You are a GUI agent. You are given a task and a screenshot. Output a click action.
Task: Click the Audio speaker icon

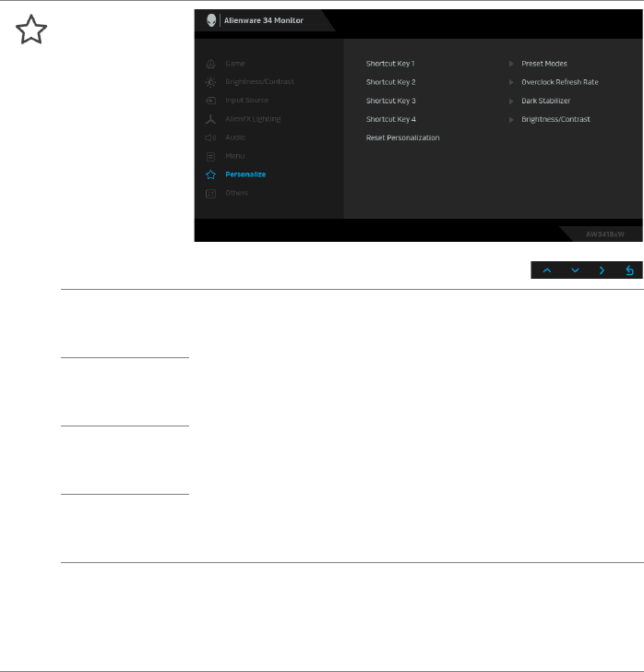[210, 138]
